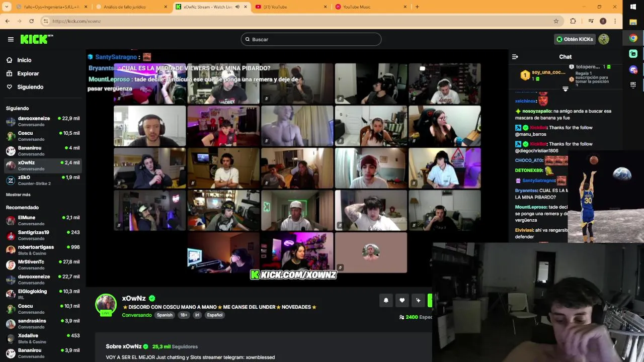Click the Conversando category link
The height and width of the screenshot is (362, 644).
tap(137, 315)
